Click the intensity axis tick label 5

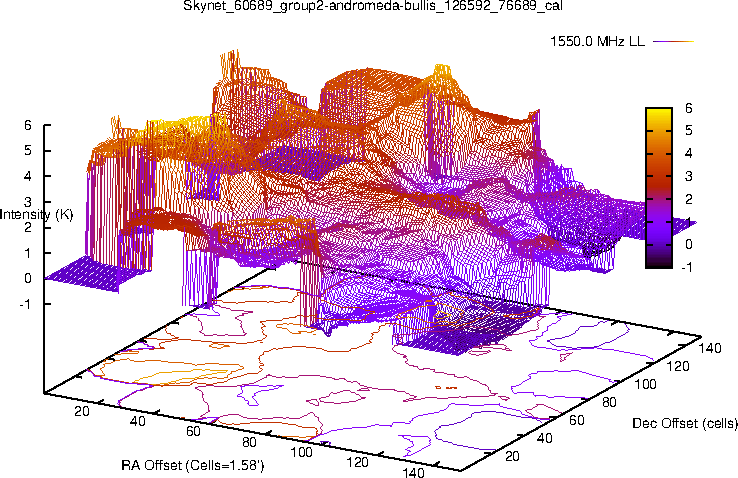(x=28, y=151)
